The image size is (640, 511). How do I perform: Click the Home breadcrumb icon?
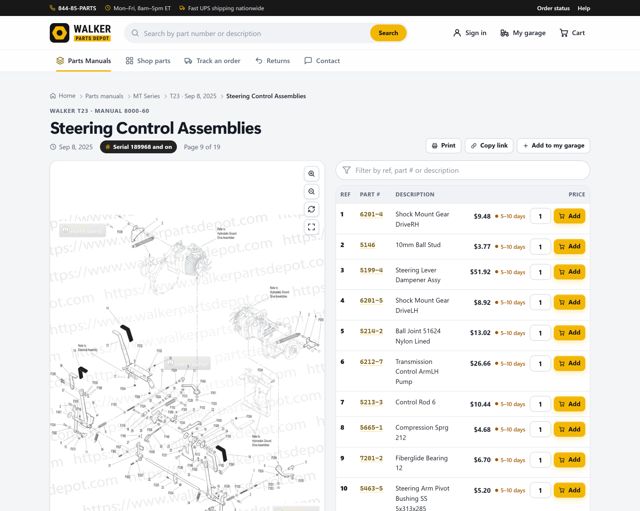[53, 96]
